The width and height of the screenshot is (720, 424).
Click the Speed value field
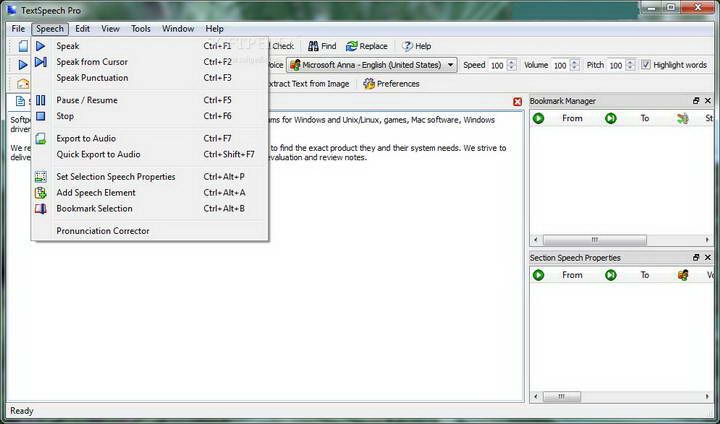point(497,65)
